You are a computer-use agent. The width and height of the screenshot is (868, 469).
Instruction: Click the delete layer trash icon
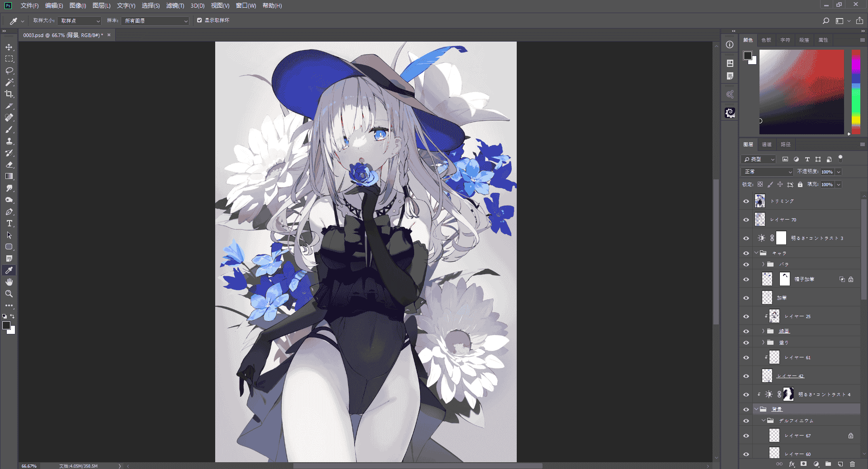852,464
